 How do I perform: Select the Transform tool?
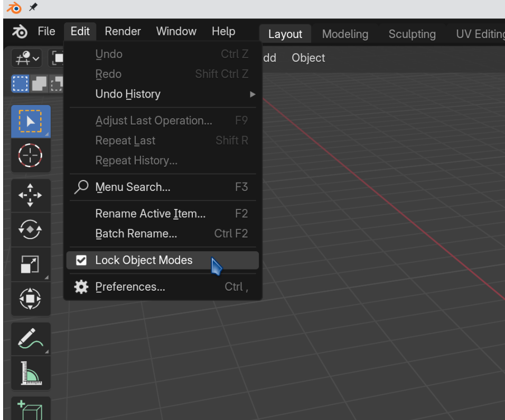(x=31, y=299)
